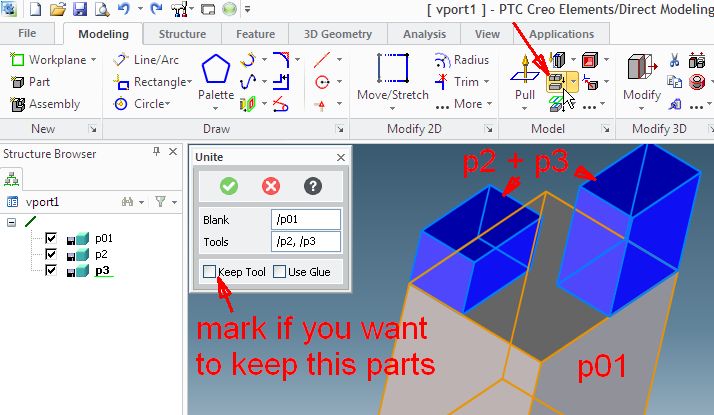Close the Unite dialog
714x415 pixels.
[341, 157]
